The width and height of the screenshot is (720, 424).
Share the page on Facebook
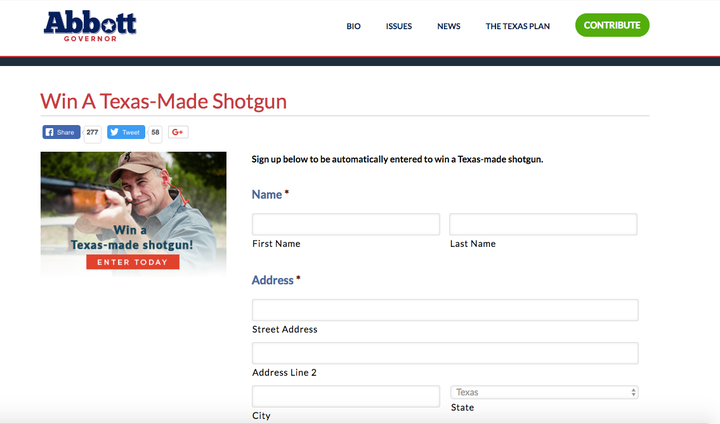pos(62,132)
